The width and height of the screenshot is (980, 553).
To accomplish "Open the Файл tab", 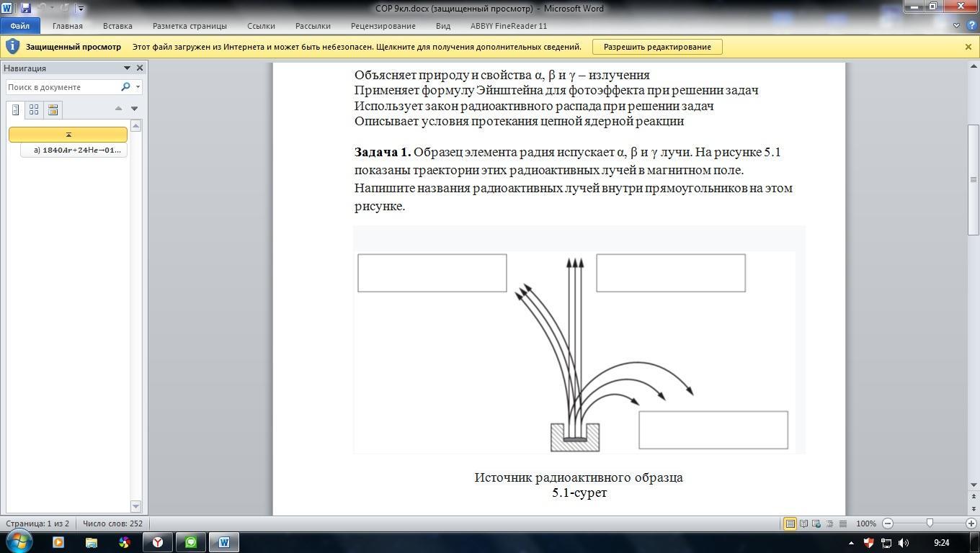I will [19, 26].
